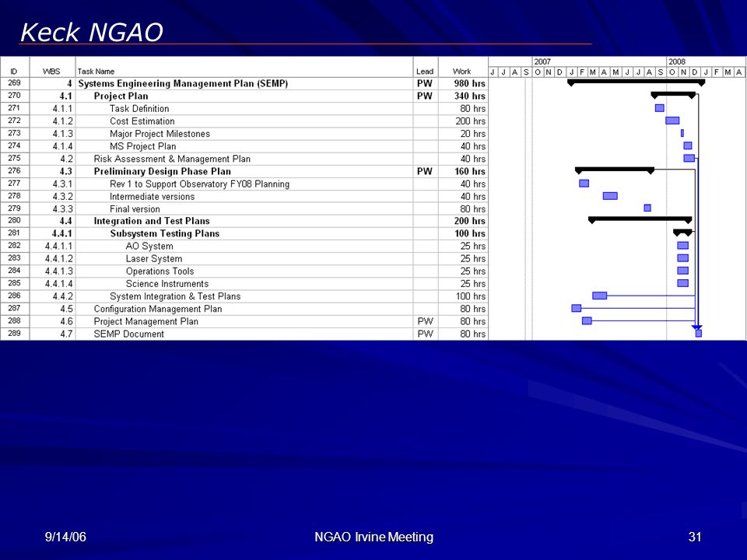
Task: Click the Laser System task name
Action: click(x=154, y=258)
